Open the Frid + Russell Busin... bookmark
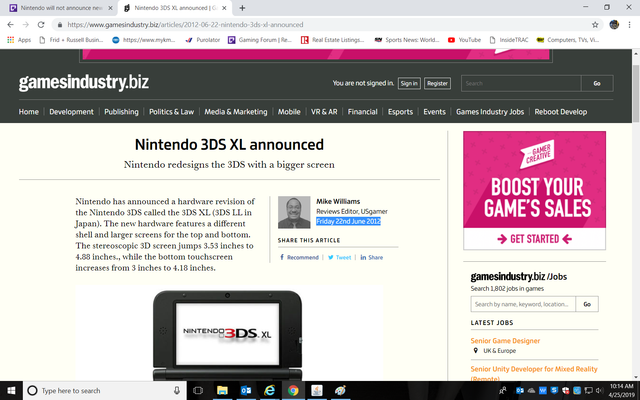The width and height of the screenshot is (640, 400). [71, 40]
